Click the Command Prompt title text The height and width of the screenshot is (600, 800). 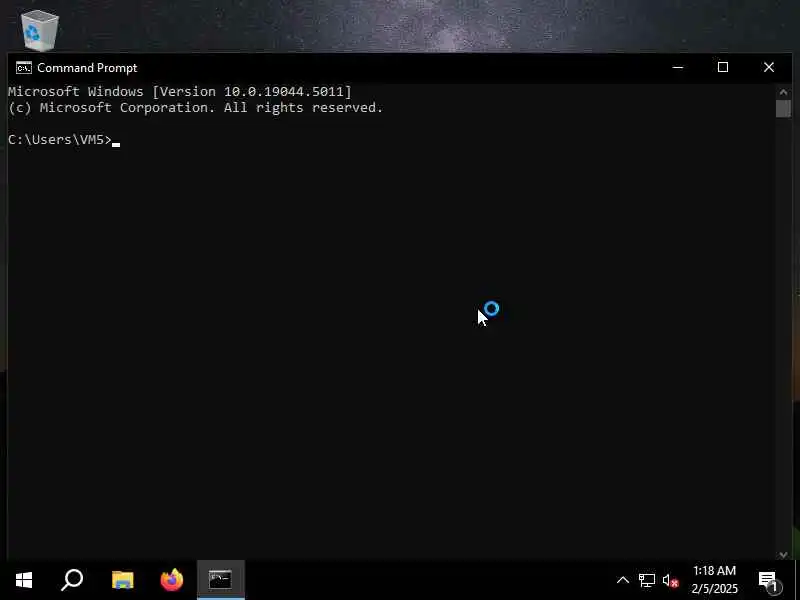coord(87,68)
